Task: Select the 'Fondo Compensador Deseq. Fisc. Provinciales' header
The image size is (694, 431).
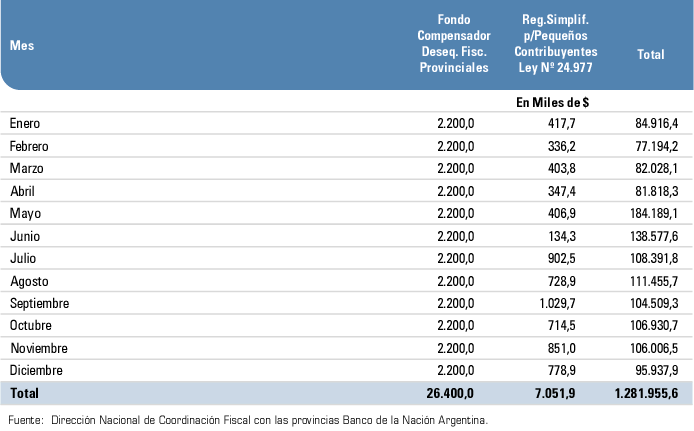Action: coord(453,44)
